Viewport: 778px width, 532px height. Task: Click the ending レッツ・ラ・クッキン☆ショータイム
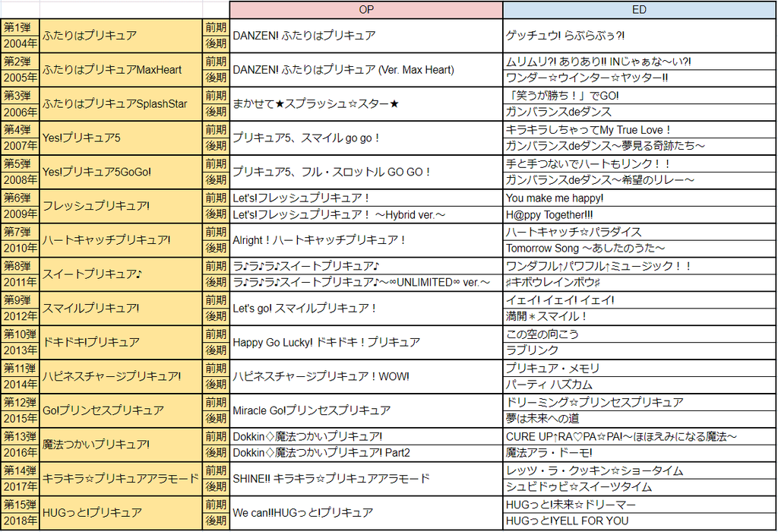pyautogui.click(x=639, y=470)
